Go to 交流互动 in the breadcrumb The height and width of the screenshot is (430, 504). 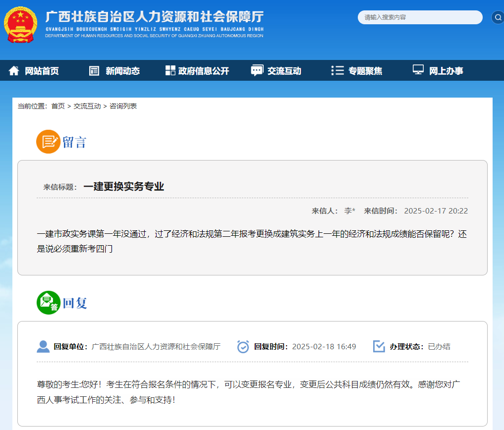click(x=87, y=106)
